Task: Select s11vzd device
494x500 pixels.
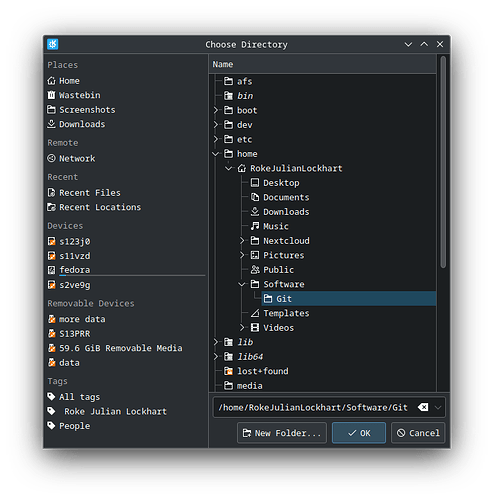Action: coord(69,256)
